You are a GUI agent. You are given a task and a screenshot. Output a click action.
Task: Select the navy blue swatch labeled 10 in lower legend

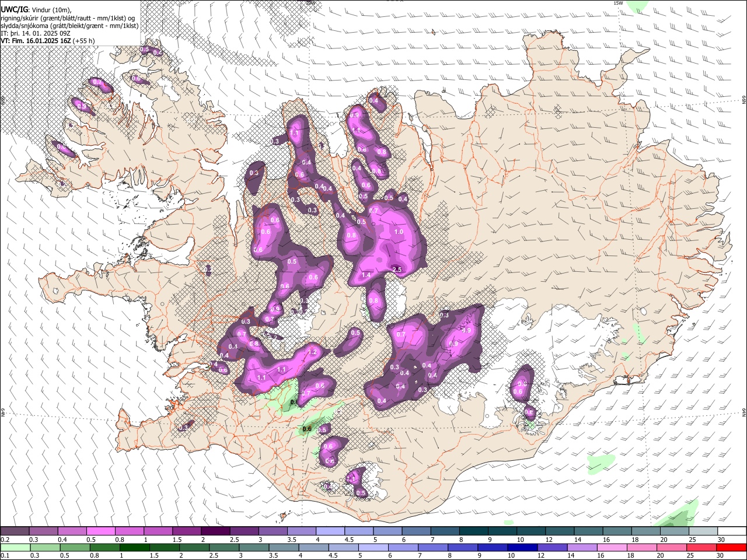(522, 548)
